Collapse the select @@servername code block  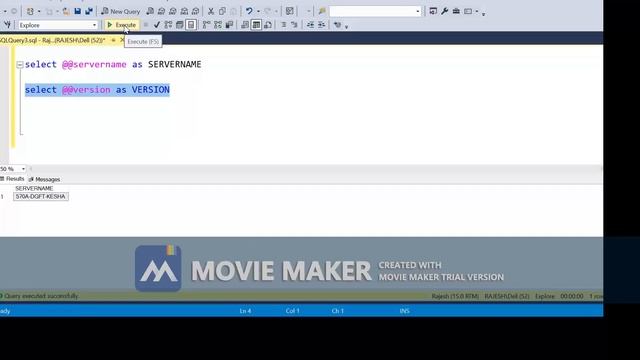point(20,64)
